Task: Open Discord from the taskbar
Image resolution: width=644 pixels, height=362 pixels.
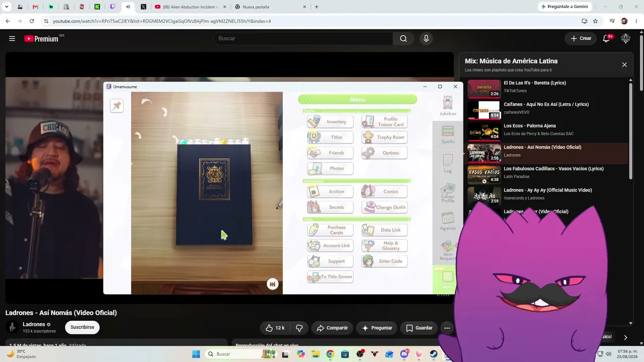Action: click(x=404, y=354)
